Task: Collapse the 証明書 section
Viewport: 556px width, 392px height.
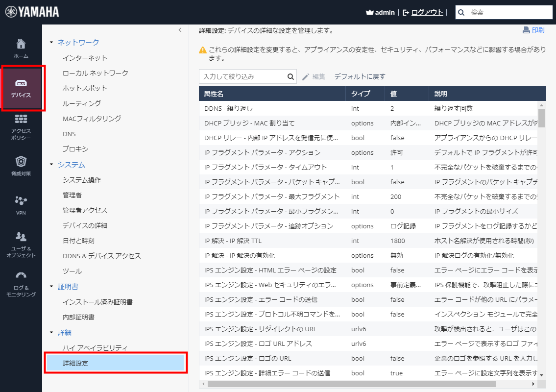Action: click(x=51, y=286)
